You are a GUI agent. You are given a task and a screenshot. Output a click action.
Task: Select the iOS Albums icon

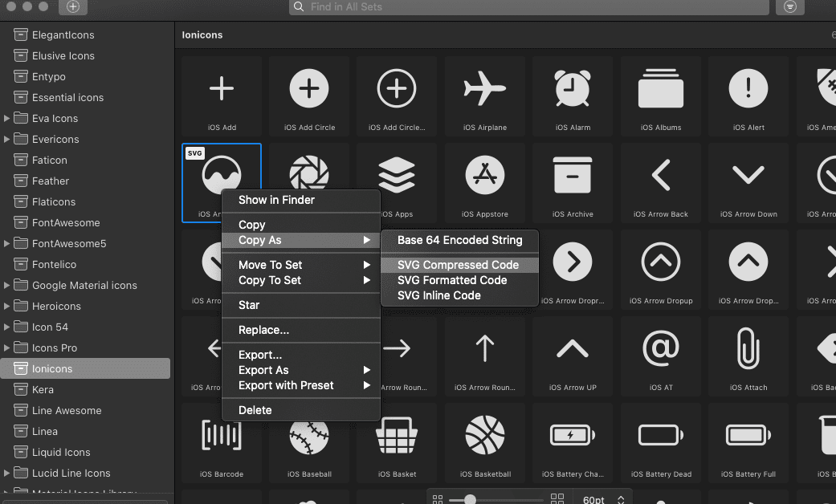pyautogui.click(x=661, y=96)
